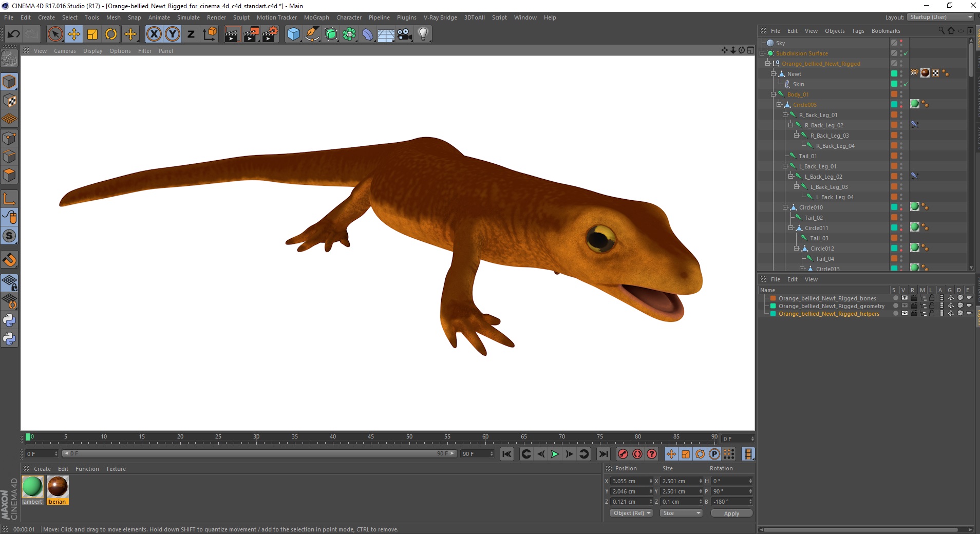Open the Size mode dropdown
The width and height of the screenshot is (980, 534).
(x=681, y=513)
